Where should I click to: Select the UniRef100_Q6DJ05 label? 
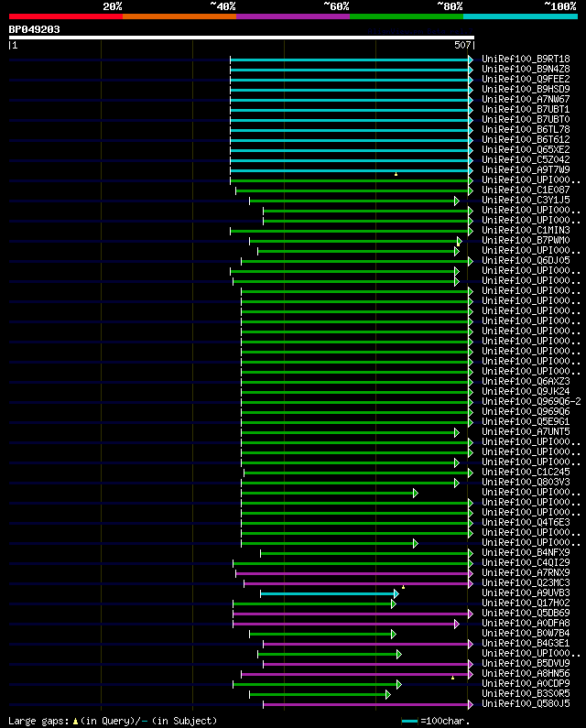point(526,260)
